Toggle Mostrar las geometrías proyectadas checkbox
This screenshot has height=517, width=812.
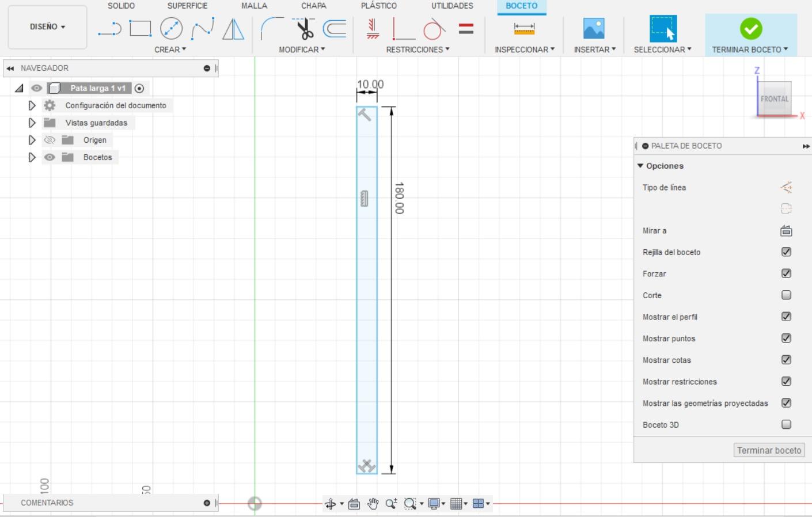pos(786,403)
